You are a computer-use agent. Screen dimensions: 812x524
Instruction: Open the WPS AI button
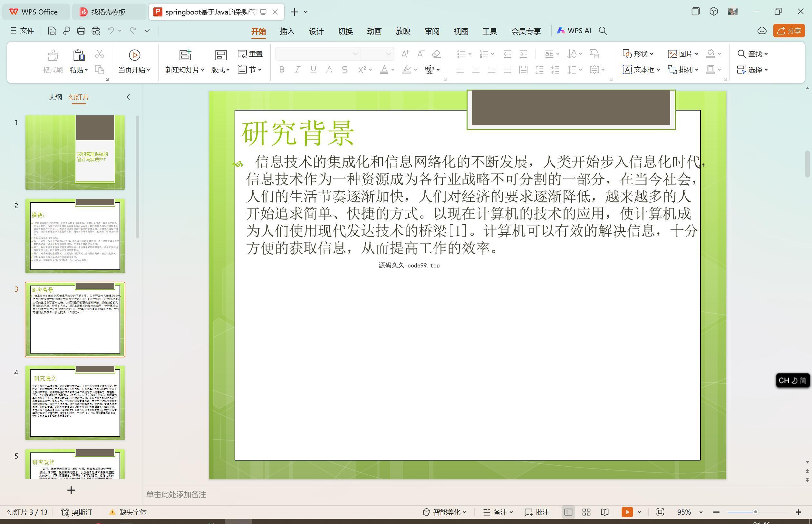[x=574, y=31]
